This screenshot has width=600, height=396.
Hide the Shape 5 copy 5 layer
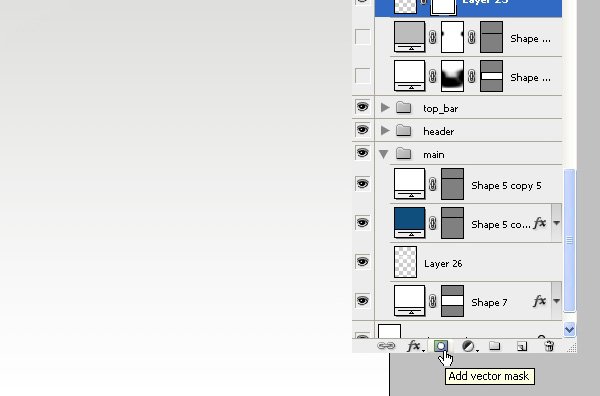(x=362, y=184)
